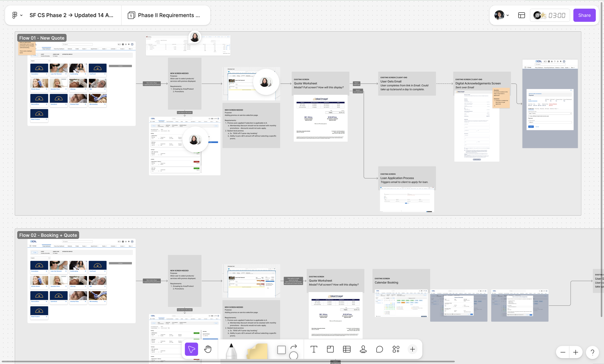Select the hand tool
The width and height of the screenshot is (604, 364).
pyautogui.click(x=208, y=349)
